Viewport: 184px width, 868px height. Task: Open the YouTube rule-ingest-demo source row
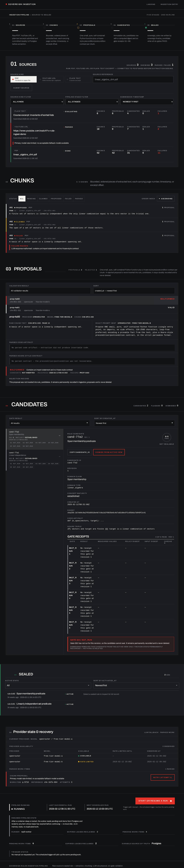pos(92,135)
